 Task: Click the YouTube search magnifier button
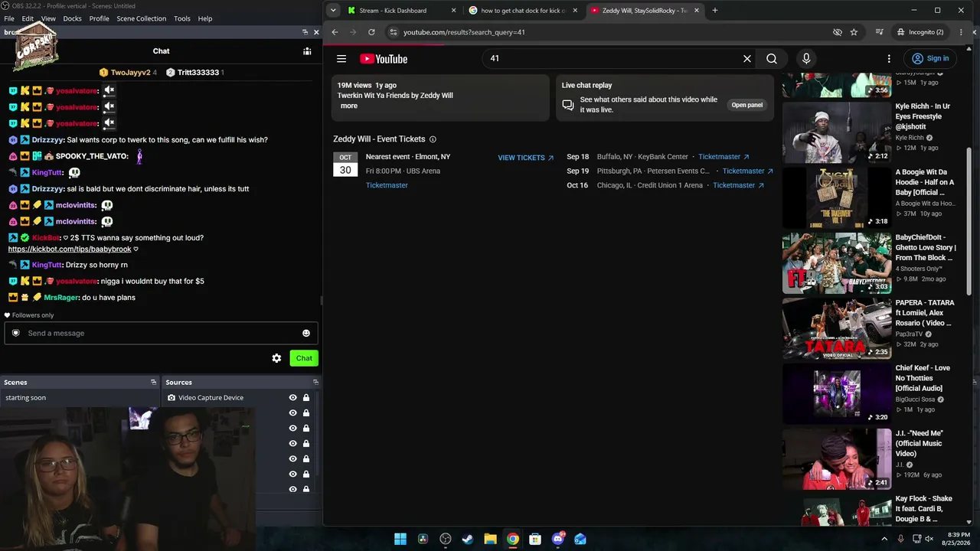(x=772, y=59)
